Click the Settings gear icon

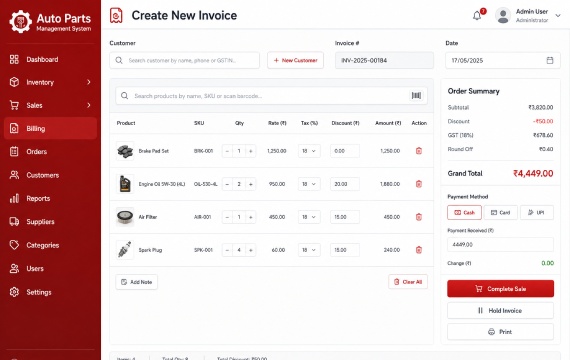click(14, 292)
